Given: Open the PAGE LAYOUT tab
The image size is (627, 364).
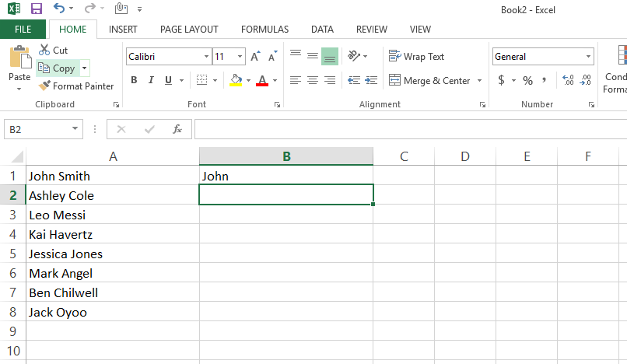Looking at the screenshot, I should (189, 30).
